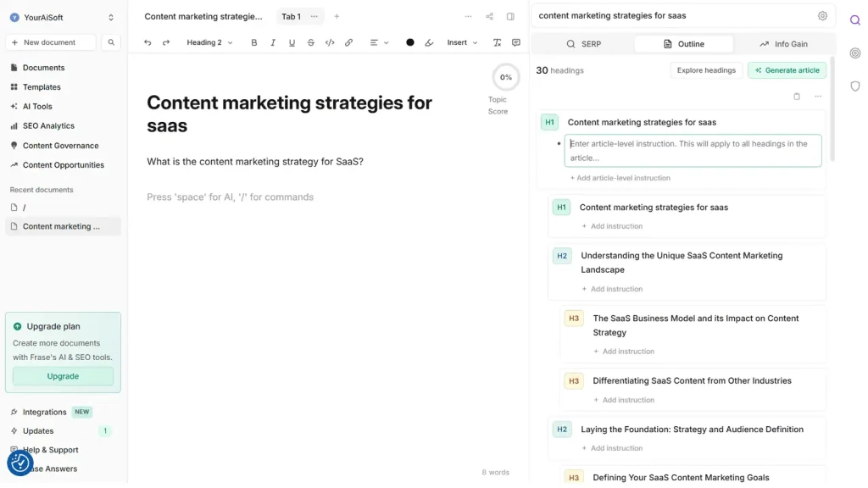Screen dimensions: 868x488
Task: Open the Heading 2 style dropdown
Action: tap(209, 42)
